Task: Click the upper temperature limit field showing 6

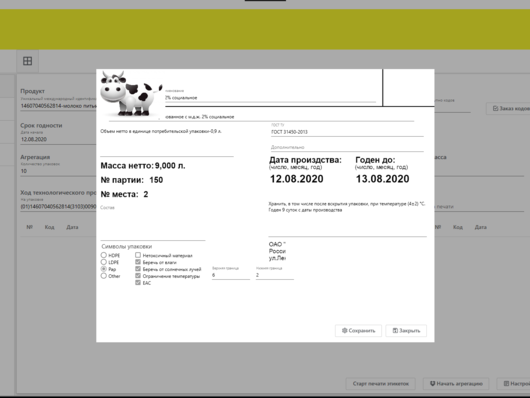Action: 231,275
